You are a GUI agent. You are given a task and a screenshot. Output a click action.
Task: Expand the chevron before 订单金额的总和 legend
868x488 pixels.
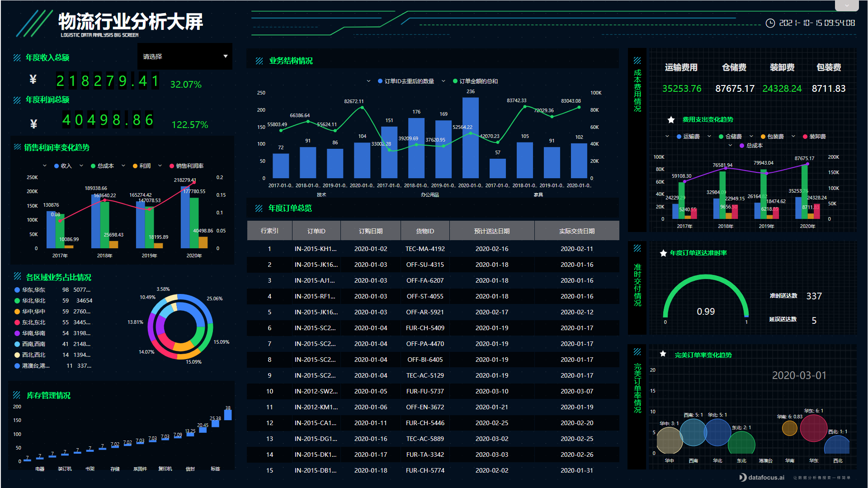[443, 81]
